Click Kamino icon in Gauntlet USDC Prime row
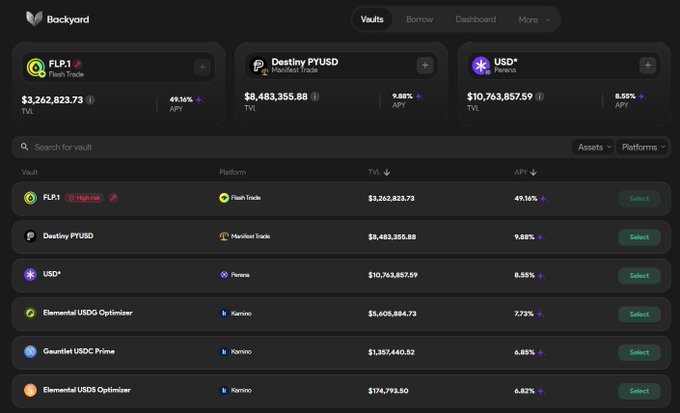Screen dimensions: 680x413 tap(224, 352)
